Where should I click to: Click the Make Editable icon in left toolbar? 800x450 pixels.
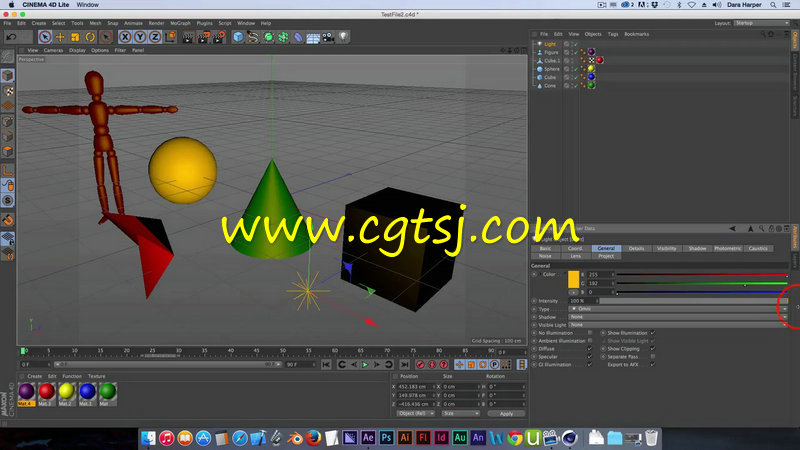[8, 56]
